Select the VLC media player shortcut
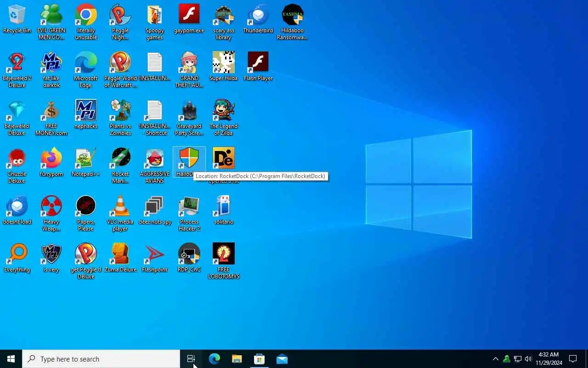Screen dimensions: 588x368 (x=120, y=213)
